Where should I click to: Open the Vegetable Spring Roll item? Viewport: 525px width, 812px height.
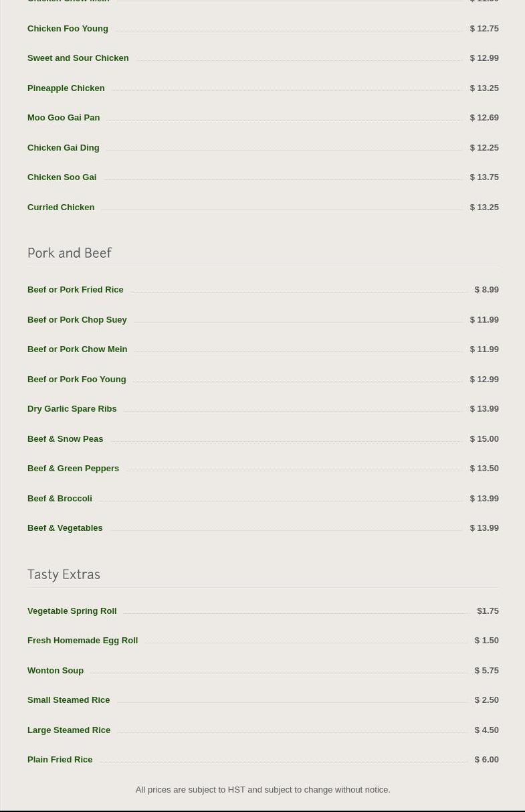(x=72, y=611)
